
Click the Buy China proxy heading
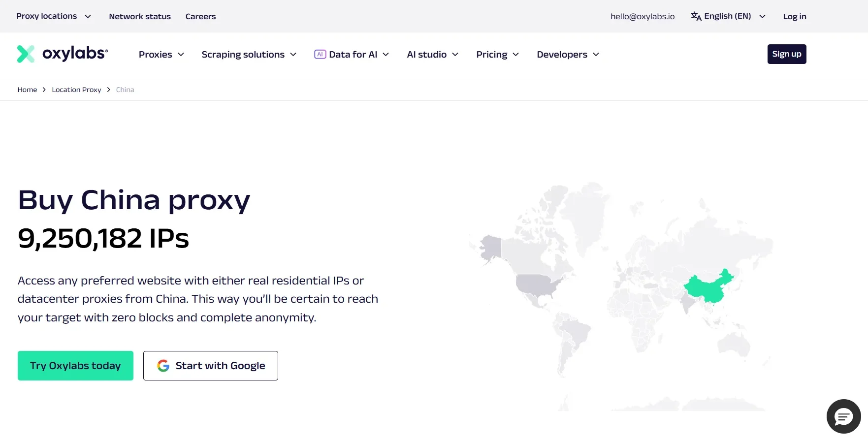(134, 200)
